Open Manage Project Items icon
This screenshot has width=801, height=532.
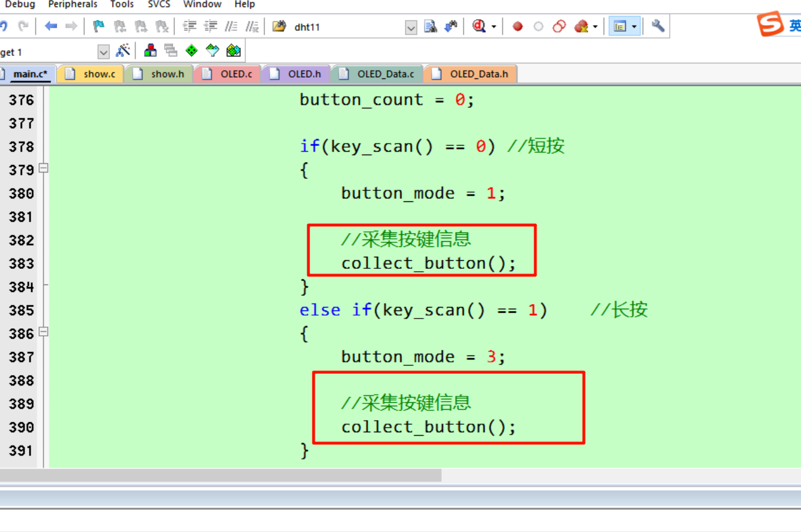[x=150, y=51]
